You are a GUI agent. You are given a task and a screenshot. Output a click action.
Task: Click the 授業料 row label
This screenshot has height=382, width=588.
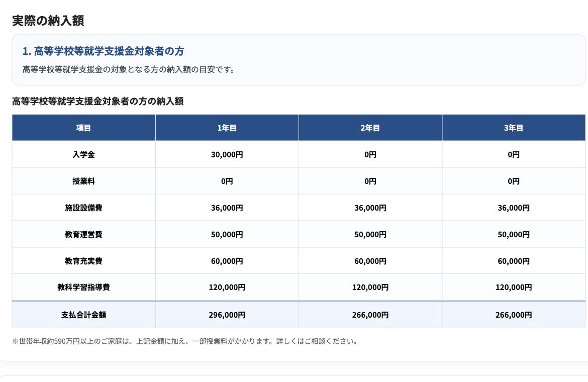83,181
